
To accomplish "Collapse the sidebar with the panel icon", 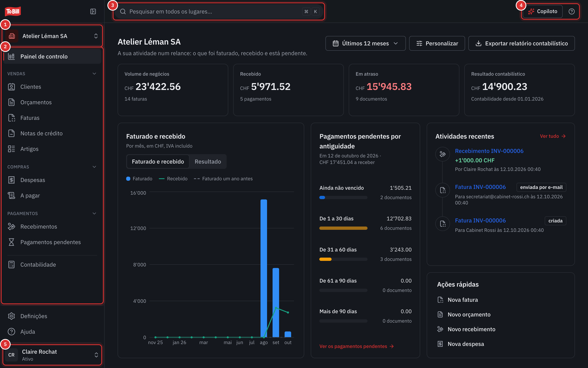I will (93, 11).
